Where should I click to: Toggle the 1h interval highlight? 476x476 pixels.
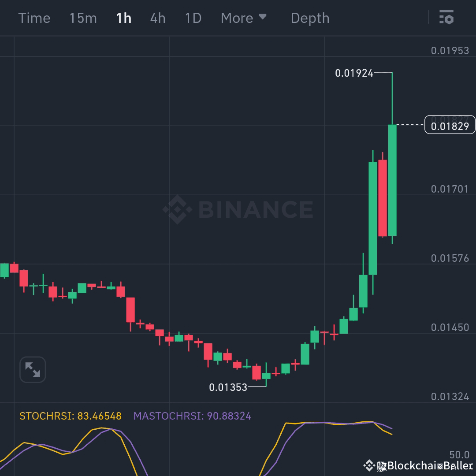pos(123,18)
